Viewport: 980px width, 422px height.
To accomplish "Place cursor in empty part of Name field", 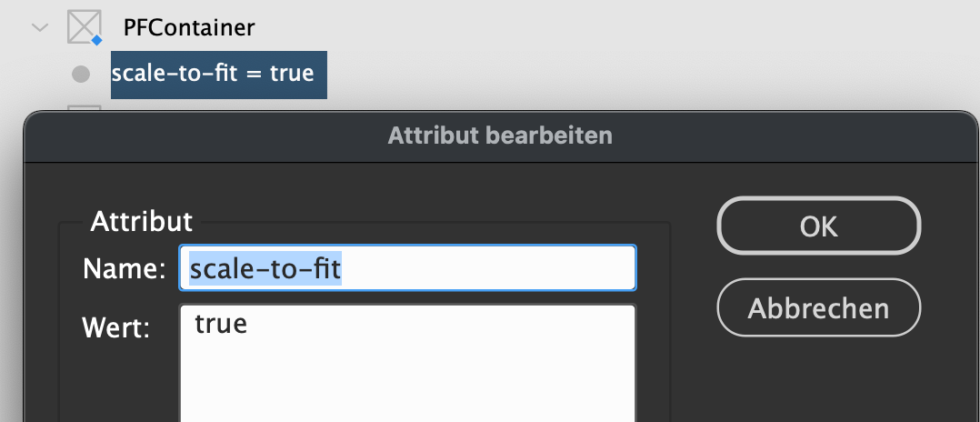I will [x=491, y=269].
